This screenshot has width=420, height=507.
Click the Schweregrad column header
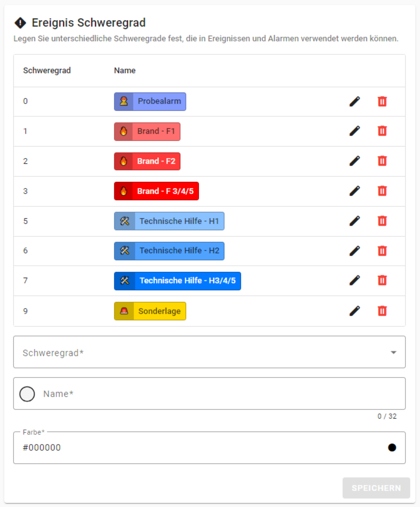click(47, 71)
